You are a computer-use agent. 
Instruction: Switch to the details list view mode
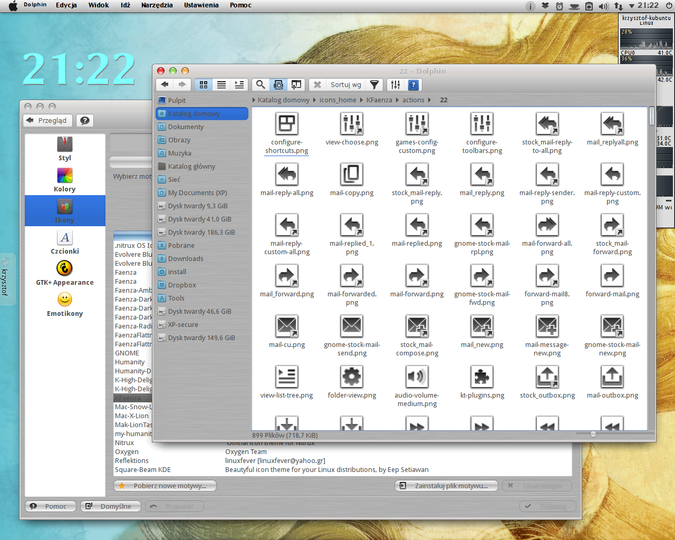[x=221, y=85]
